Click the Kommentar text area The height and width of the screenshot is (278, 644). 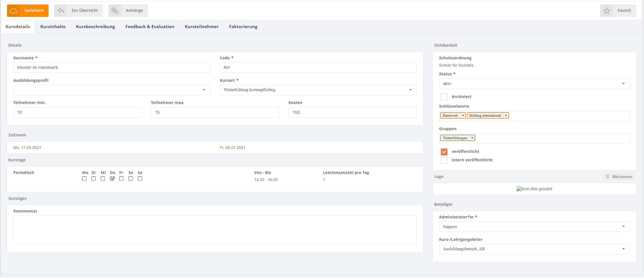pyautogui.click(x=215, y=230)
